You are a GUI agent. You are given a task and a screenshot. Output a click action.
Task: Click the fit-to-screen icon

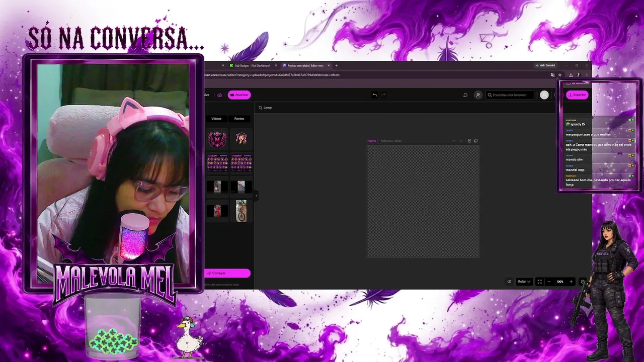click(539, 282)
